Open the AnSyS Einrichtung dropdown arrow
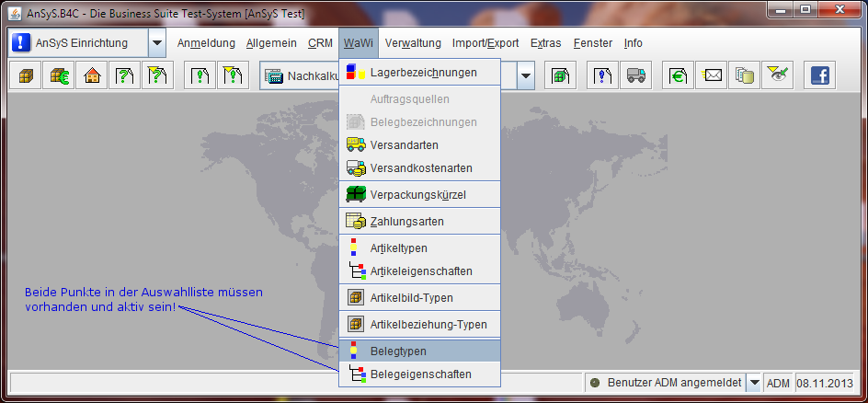Viewport: 868px width, 403px height. click(156, 43)
